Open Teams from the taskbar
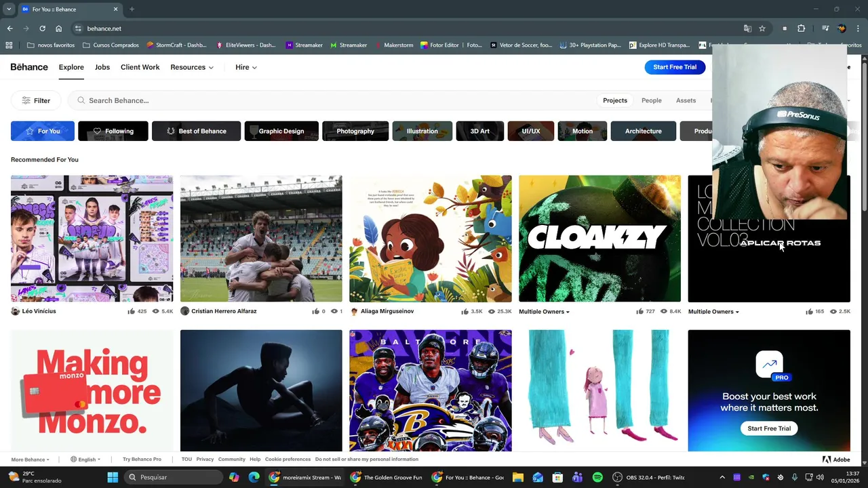Viewport: 868px width, 488px height. point(577,477)
